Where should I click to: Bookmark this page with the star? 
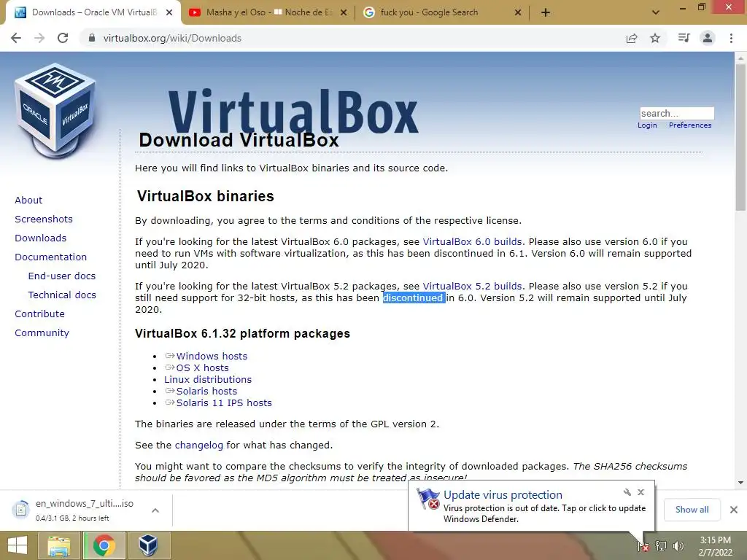coord(655,38)
